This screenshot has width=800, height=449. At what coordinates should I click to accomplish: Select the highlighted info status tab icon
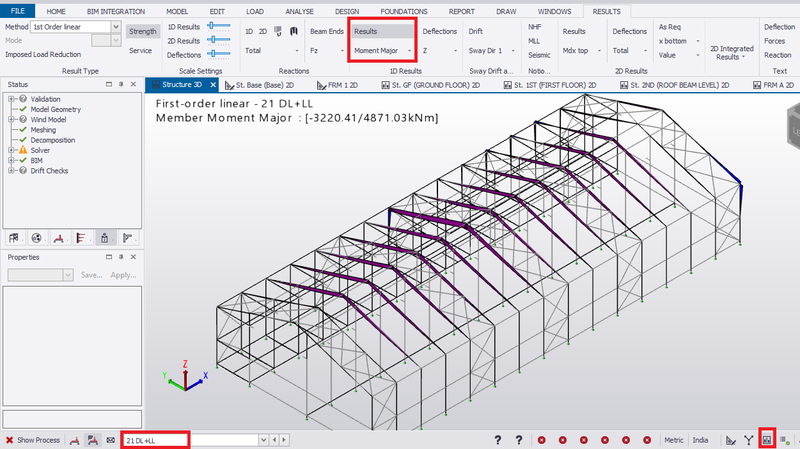coord(105,238)
